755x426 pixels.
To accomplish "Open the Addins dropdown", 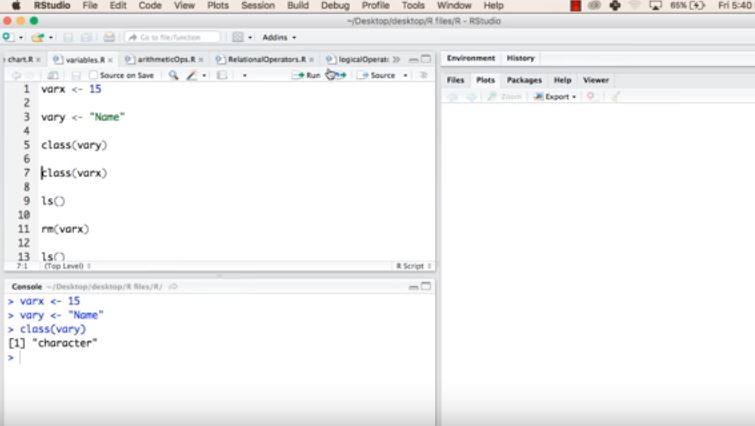I will click(x=279, y=37).
